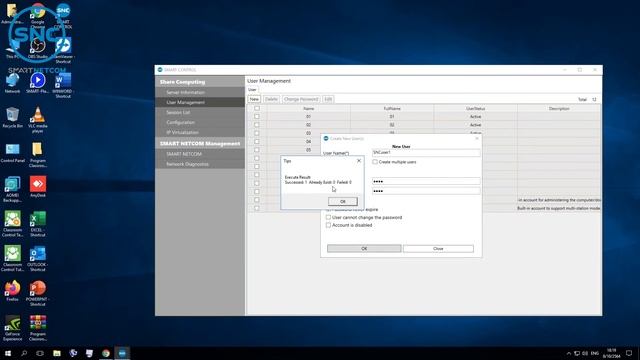Close the Tips dialog with its X
This screenshot has width=640, height=360.
(x=359, y=161)
